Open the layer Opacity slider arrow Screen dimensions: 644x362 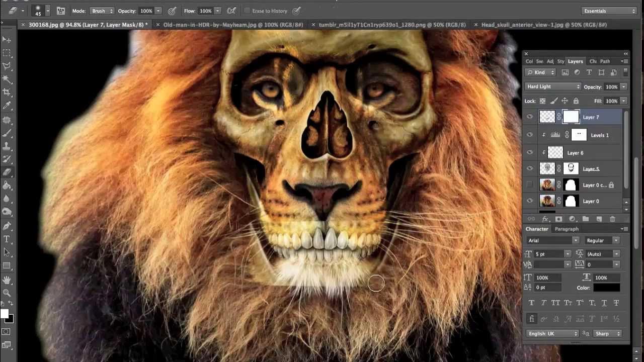[x=624, y=86]
